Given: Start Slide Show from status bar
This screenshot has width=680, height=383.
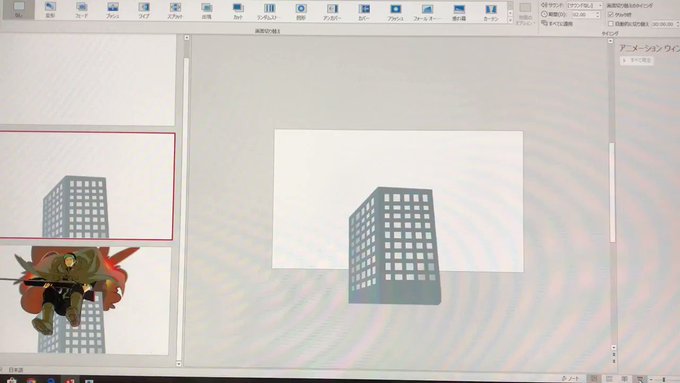Looking at the screenshot, I should point(640,379).
